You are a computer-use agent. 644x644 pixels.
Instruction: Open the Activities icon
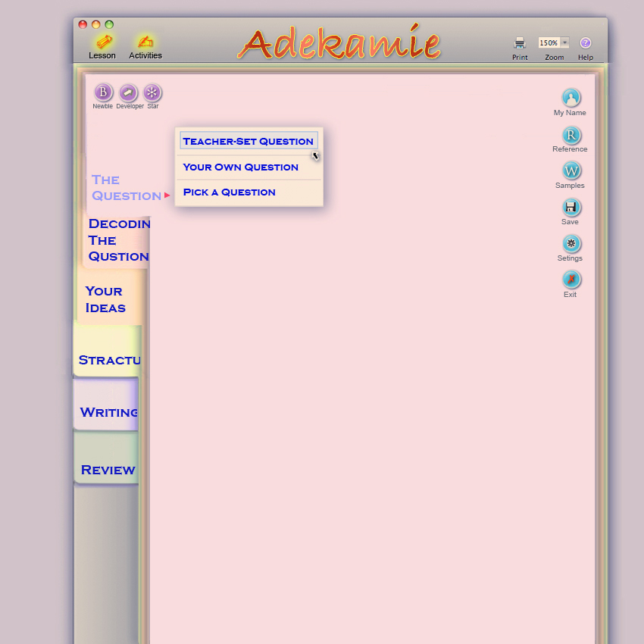pyautogui.click(x=145, y=42)
